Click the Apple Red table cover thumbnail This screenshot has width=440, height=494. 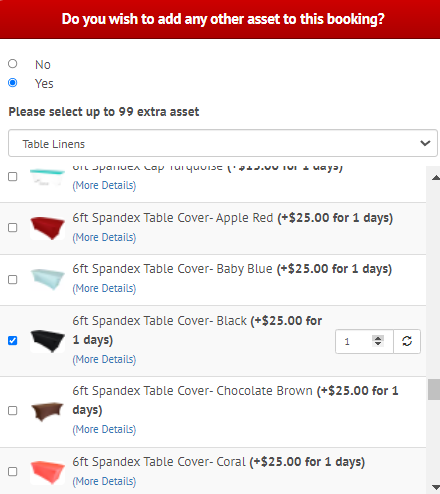[47, 228]
